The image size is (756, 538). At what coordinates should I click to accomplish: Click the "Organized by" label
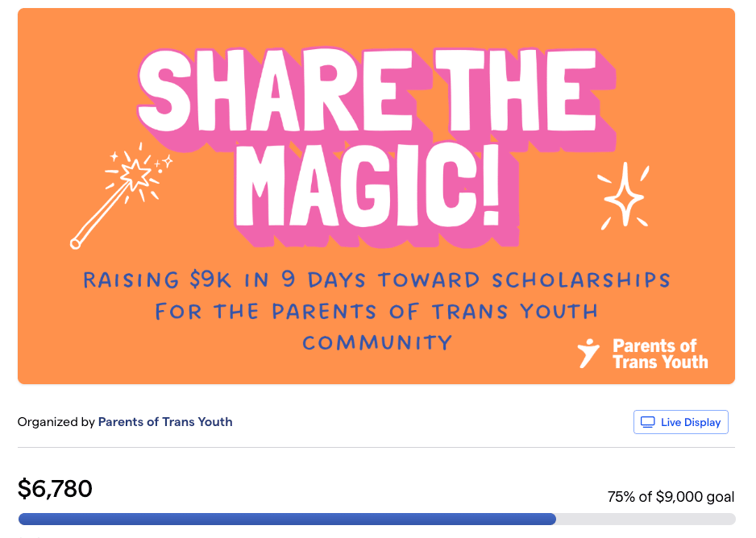click(56, 421)
